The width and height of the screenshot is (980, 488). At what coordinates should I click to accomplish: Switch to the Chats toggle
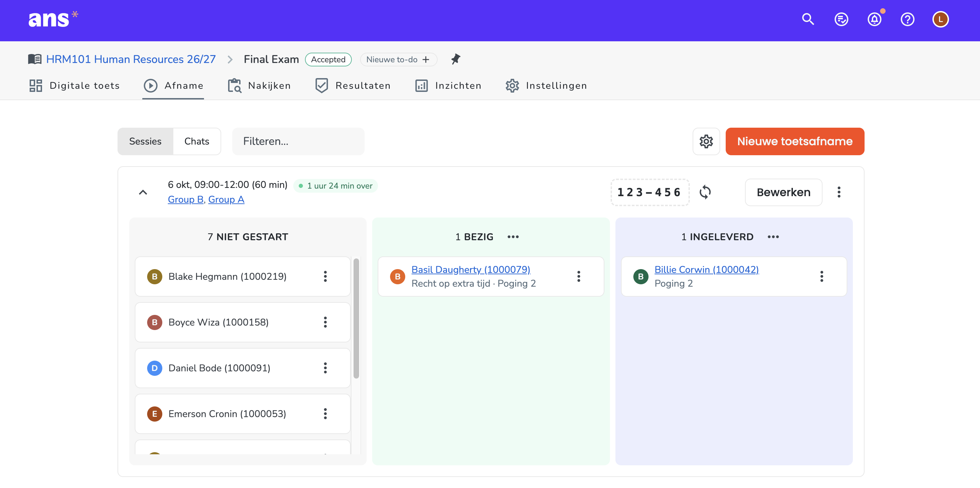[x=197, y=141]
